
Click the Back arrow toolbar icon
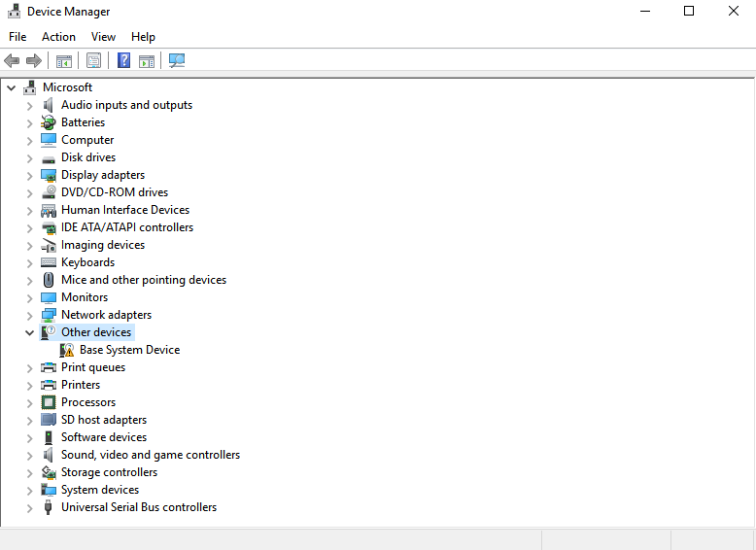12,61
